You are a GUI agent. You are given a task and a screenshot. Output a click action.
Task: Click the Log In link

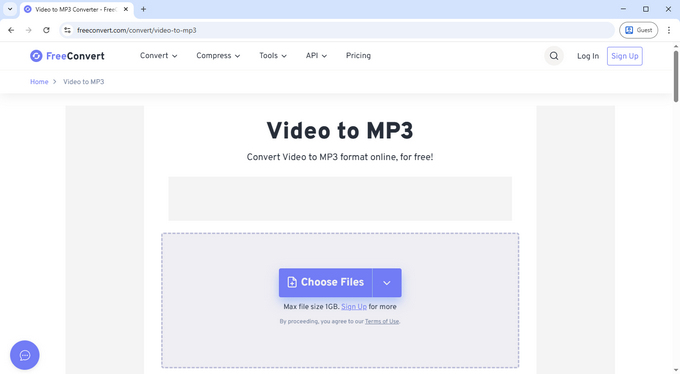click(x=588, y=56)
